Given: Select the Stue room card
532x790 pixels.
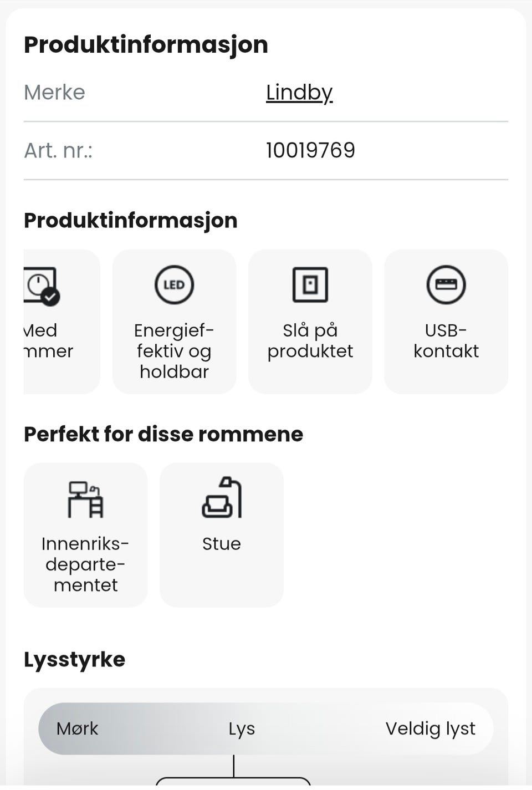Looking at the screenshot, I should coord(222,535).
